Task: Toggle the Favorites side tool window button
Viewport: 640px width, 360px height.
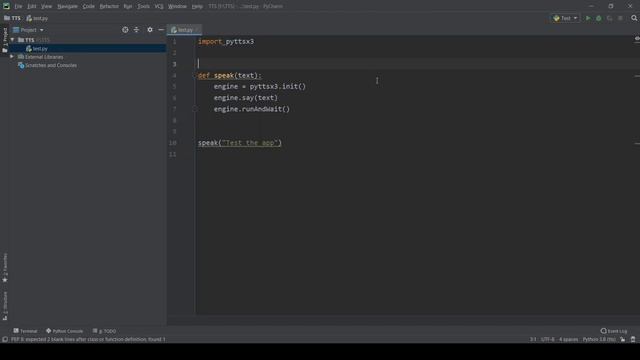Action: [x=5, y=268]
